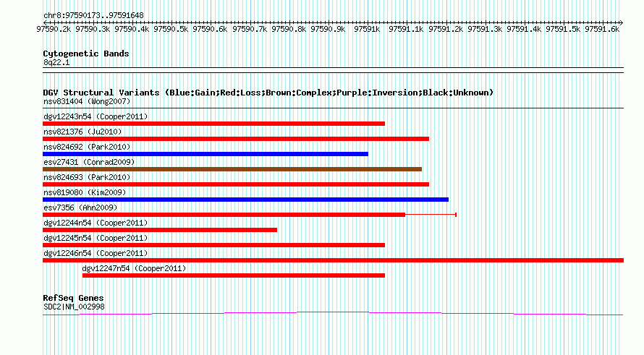Open esv7356 (Ahn2009) variant label
This screenshot has width=644, height=355.
pyautogui.click(x=80, y=208)
